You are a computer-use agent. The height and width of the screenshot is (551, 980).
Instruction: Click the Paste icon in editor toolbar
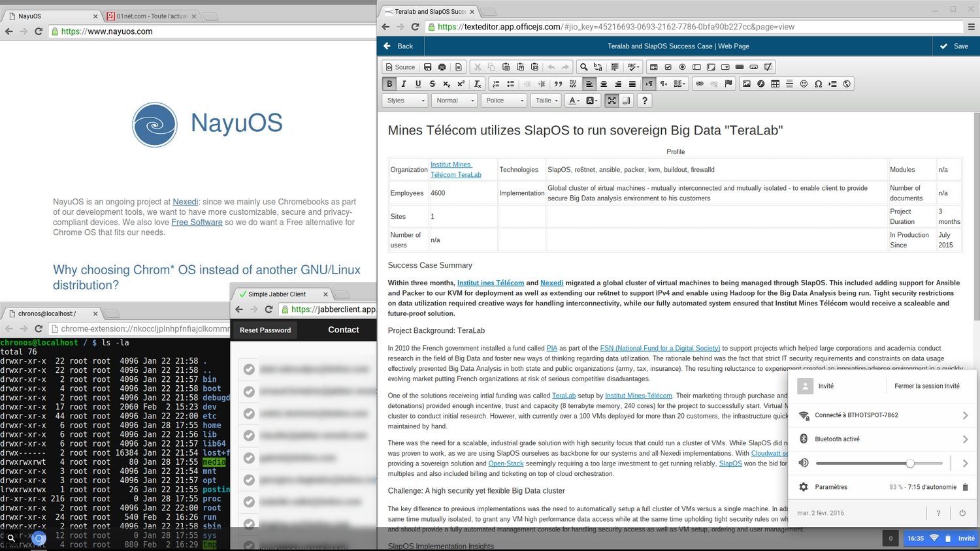[x=506, y=67]
